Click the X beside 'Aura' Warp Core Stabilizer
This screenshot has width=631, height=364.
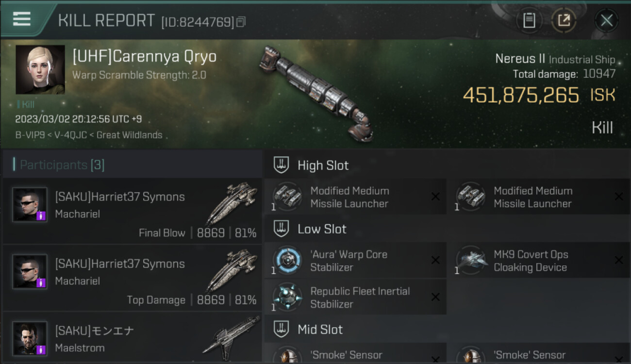point(435,261)
